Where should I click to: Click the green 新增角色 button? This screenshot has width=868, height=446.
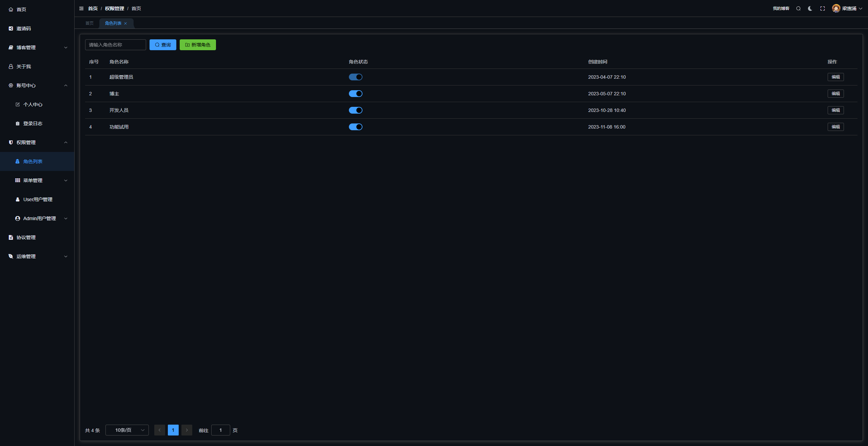click(198, 45)
